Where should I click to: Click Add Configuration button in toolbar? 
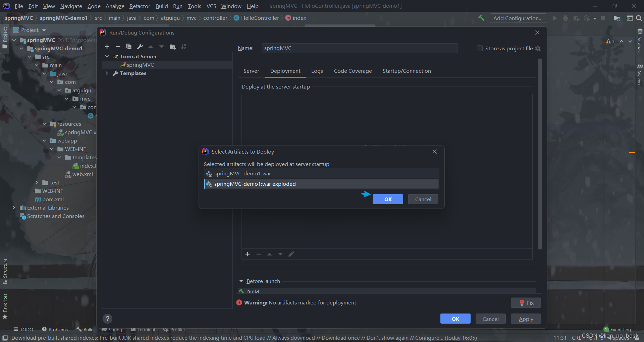518,18
